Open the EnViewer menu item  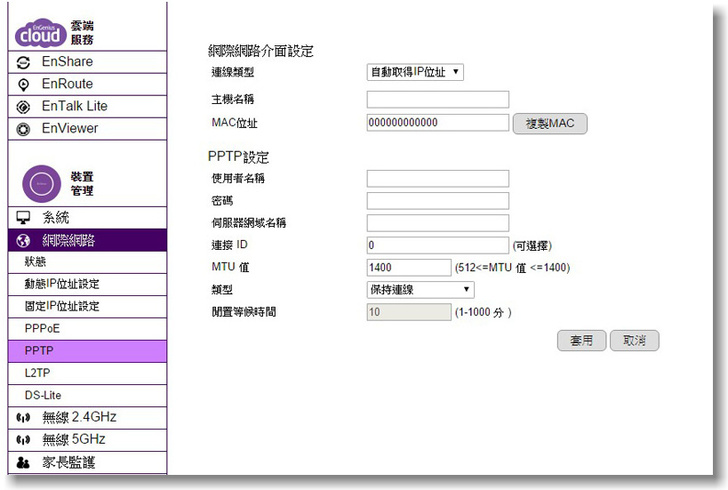click(x=87, y=129)
